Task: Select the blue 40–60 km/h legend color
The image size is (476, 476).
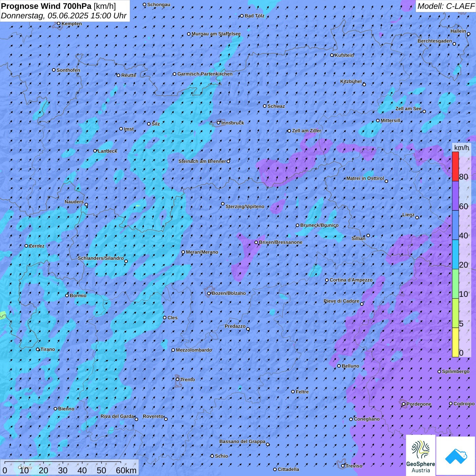Action: tap(455, 225)
